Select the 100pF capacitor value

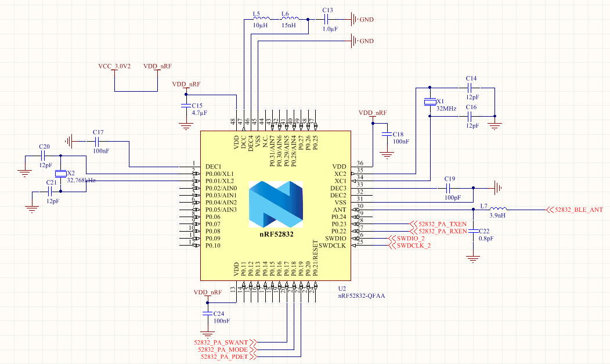453,198
